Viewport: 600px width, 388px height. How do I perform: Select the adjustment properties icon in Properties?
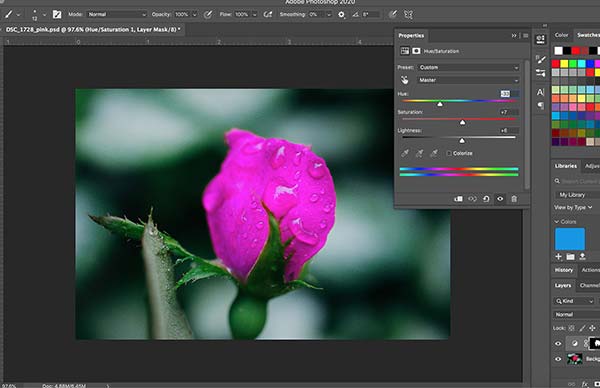(404, 51)
